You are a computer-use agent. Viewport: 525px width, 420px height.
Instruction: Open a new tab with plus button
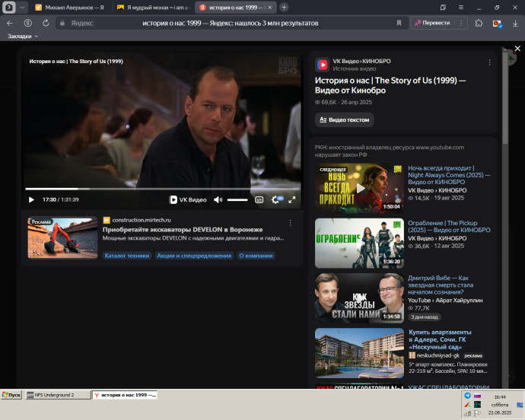[x=284, y=7]
